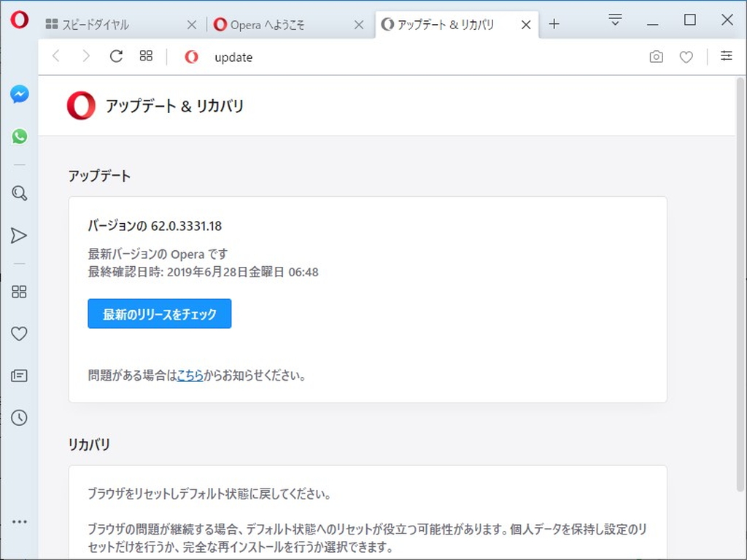
Task: Open the tab menu at the top right
Action: point(615,20)
